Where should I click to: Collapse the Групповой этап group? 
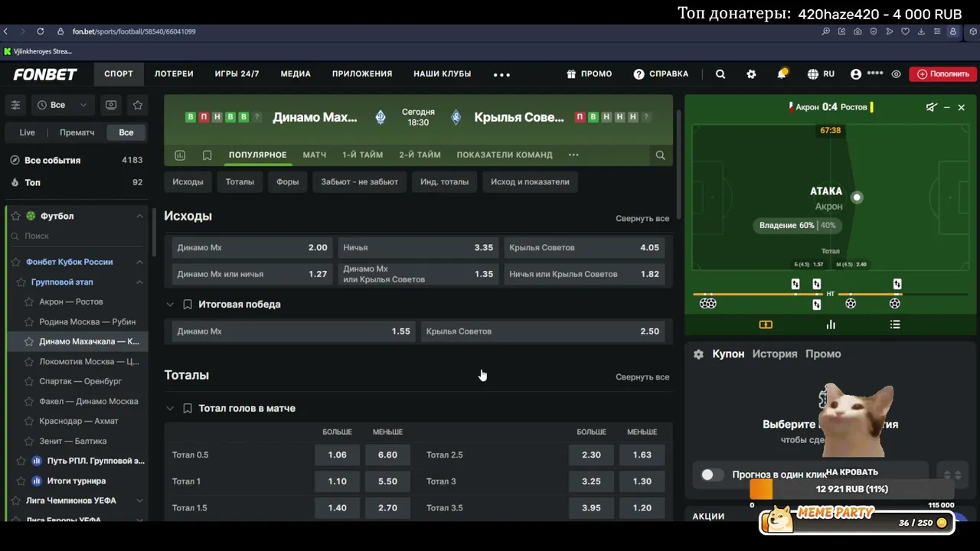point(139,282)
